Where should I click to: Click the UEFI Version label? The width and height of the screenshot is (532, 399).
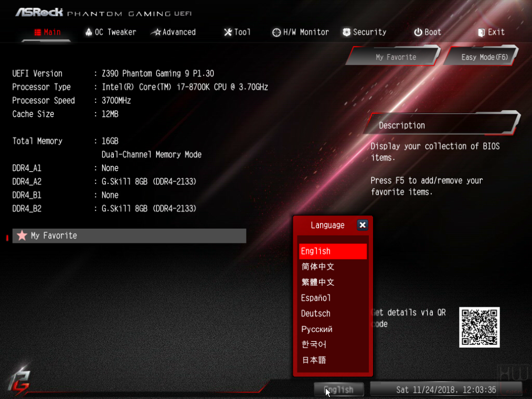[x=37, y=73]
